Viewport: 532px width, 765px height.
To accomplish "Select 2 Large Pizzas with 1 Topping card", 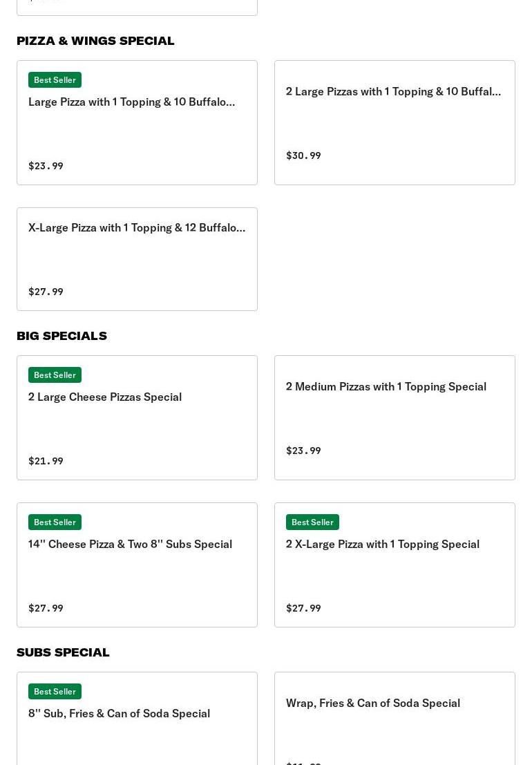I will pos(394,92).
